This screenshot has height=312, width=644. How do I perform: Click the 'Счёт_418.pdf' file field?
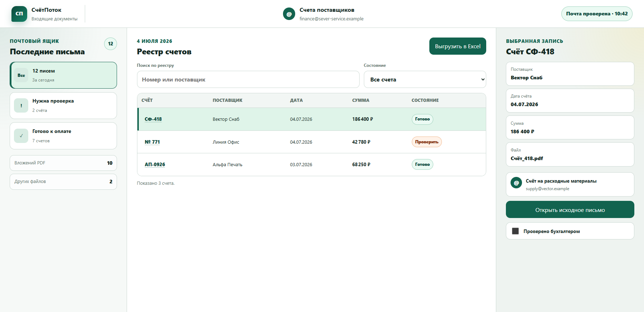pos(570,154)
